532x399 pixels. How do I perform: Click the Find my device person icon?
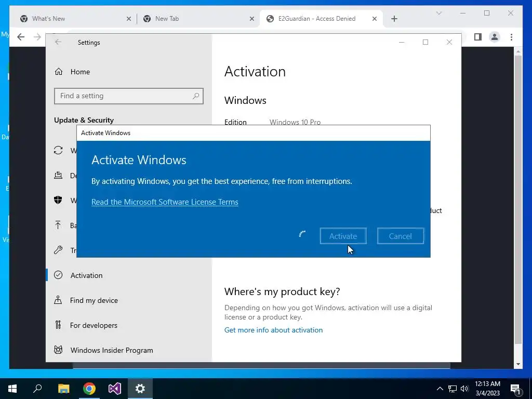[58, 300]
